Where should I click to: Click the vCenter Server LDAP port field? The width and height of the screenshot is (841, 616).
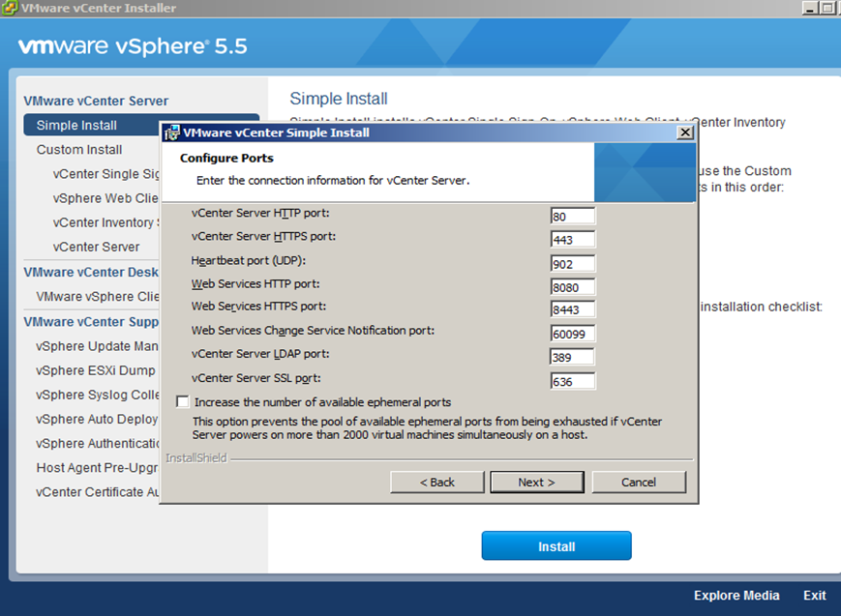(572, 357)
